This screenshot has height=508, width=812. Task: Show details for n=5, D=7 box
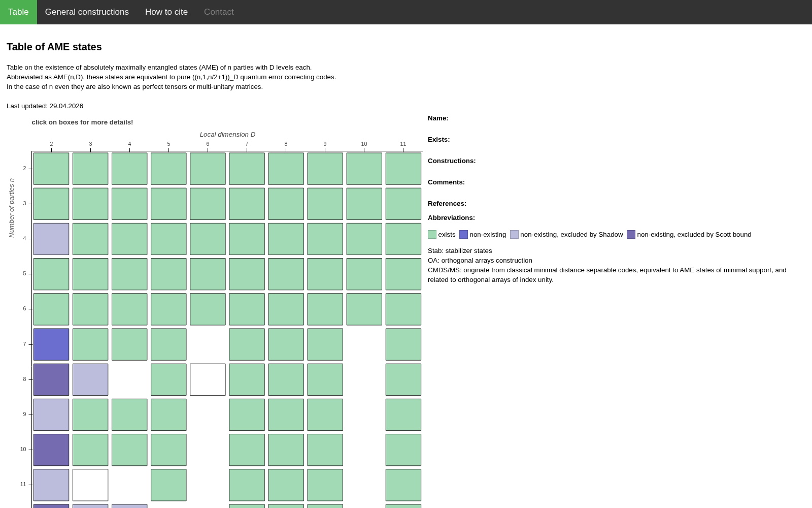247,274
